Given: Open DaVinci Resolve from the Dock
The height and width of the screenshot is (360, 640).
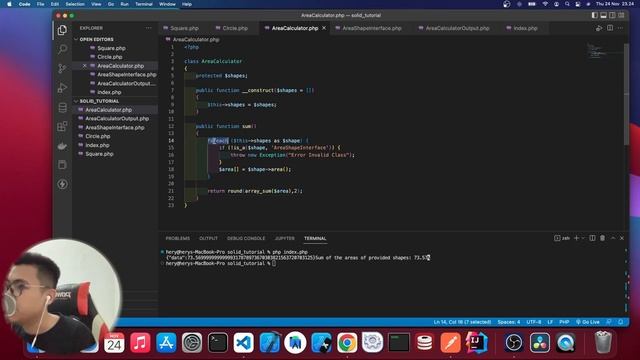Looking at the screenshot, I should (x=540, y=342).
